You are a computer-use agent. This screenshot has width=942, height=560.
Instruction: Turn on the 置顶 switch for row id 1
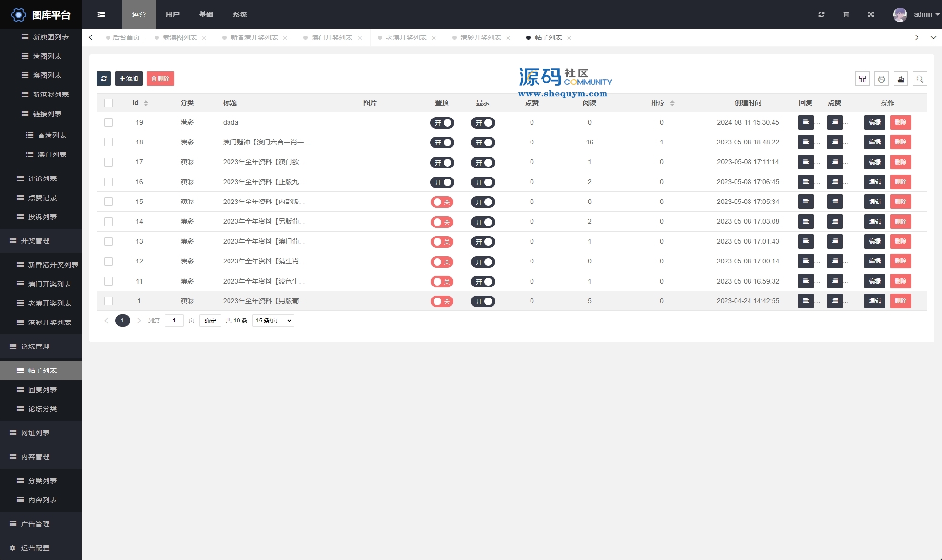click(x=442, y=301)
